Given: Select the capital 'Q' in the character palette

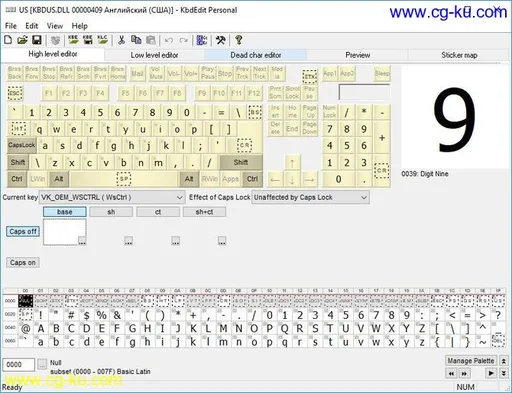Looking at the screenshot, I should click(284, 329).
